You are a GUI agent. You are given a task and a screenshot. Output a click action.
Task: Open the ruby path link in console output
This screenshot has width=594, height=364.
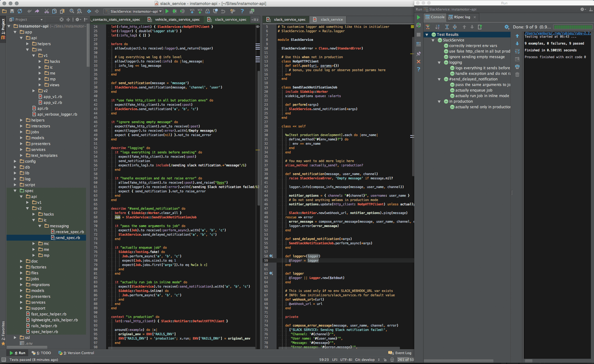click(557, 33)
